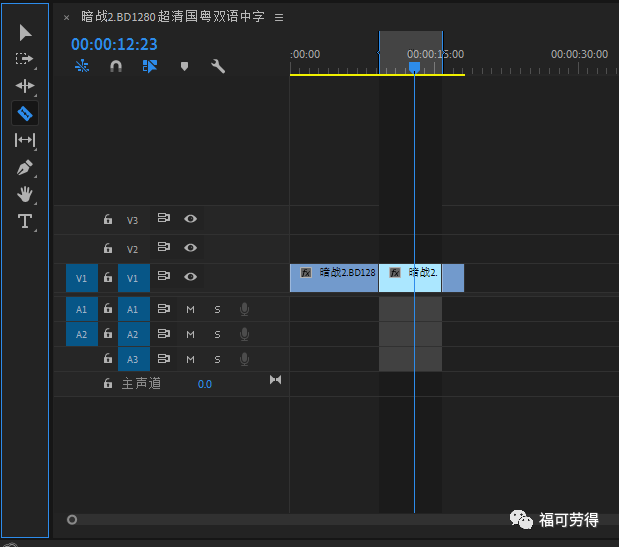Enable voice-over record on A1
Image resolution: width=619 pixels, height=547 pixels.
click(x=244, y=309)
